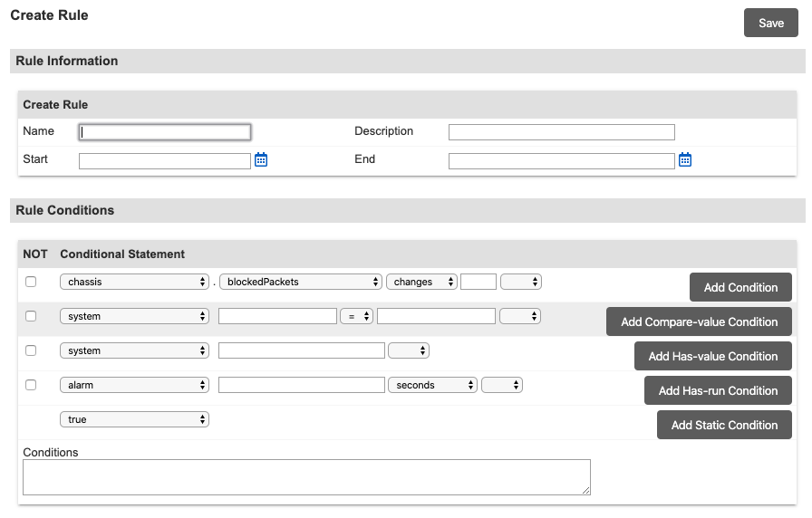
Task: Open the seconds unit dropdown
Action: point(432,385)
